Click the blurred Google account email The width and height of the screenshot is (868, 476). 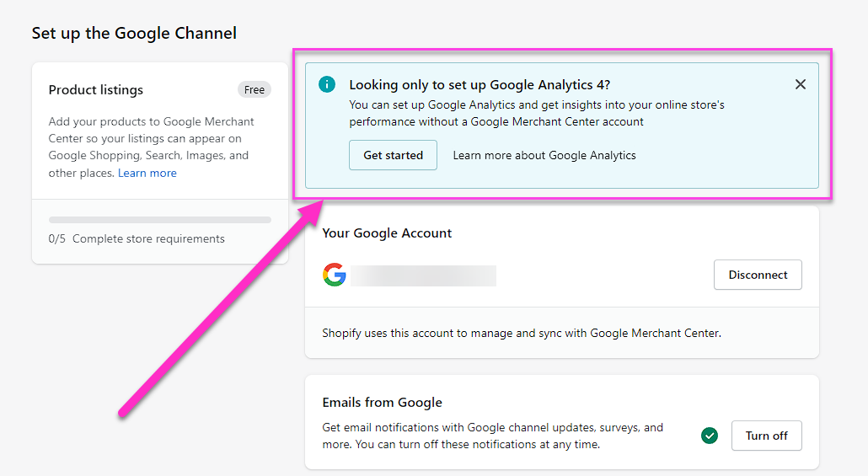[424, 275]
